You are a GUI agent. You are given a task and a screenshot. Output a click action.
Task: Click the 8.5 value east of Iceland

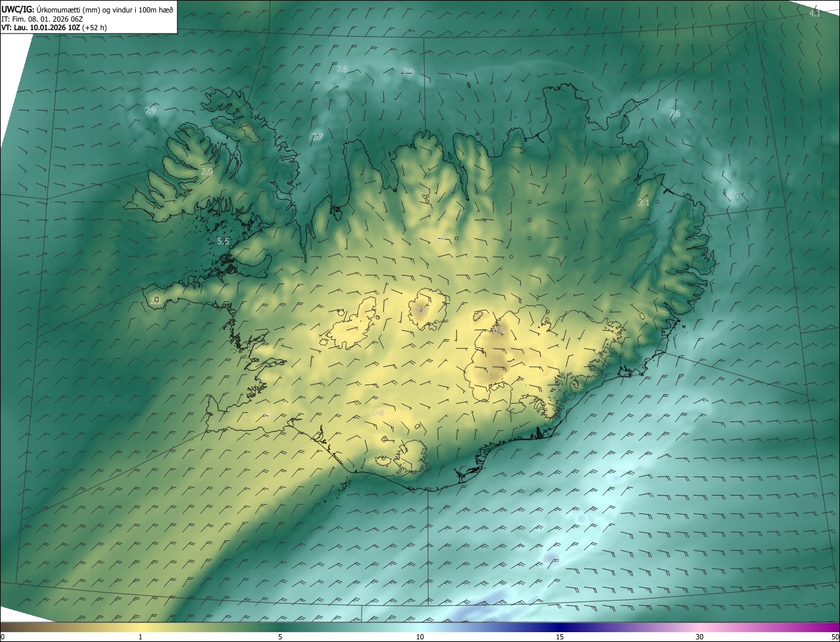coord(733,195)
